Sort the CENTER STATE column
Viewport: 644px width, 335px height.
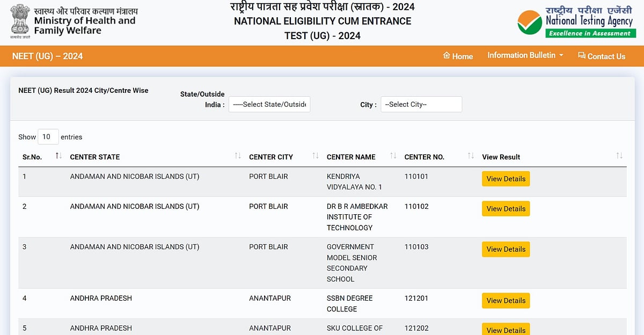(x=237, y=155)
